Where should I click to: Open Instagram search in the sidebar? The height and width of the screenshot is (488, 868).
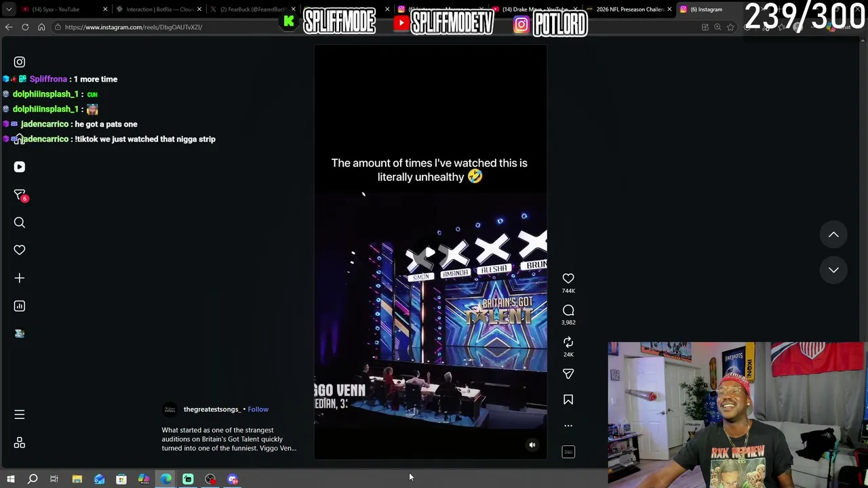pos(19,222)
